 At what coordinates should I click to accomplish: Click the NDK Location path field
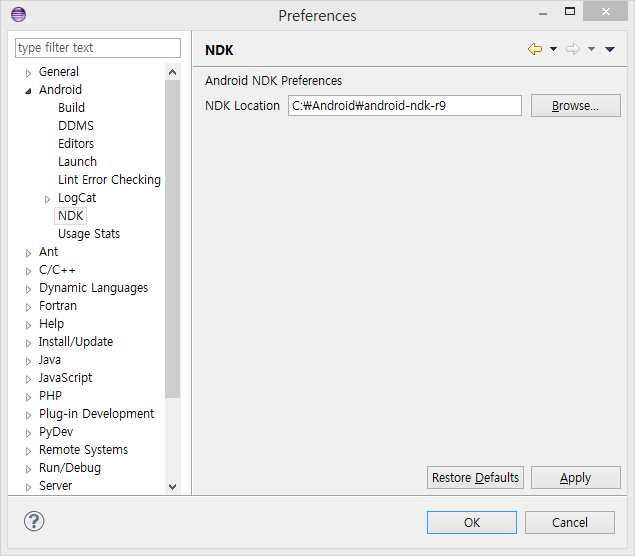405,106
